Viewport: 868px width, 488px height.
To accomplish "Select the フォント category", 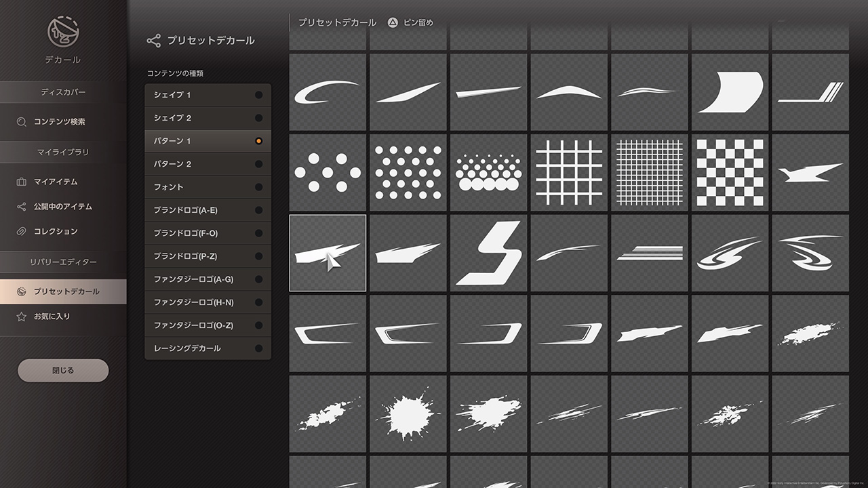I will [x=208, y=187].
